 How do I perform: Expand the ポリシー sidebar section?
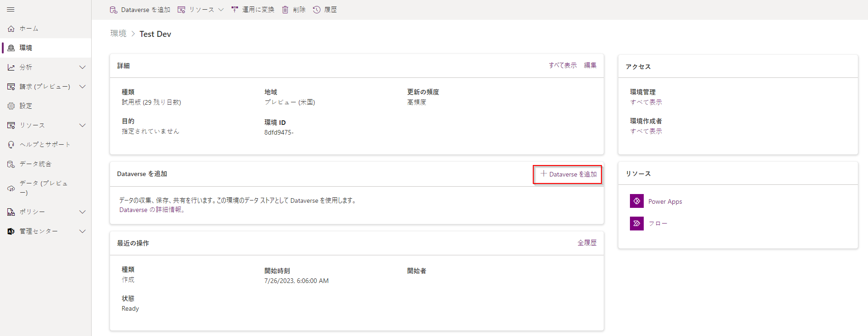82,212
